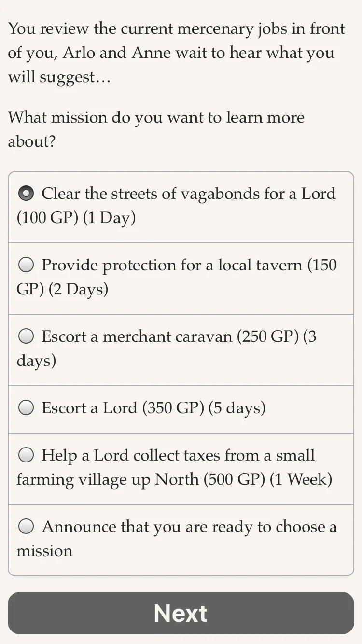Tap the '(2 Days)' duration text
Viewport: 362px width, 644px height.
click(79, 289)
